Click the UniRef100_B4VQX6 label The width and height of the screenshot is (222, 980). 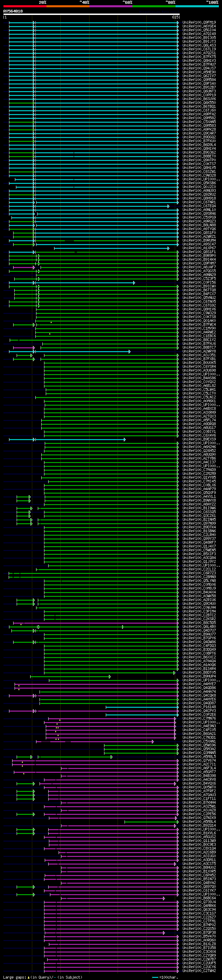click(199, 783)
